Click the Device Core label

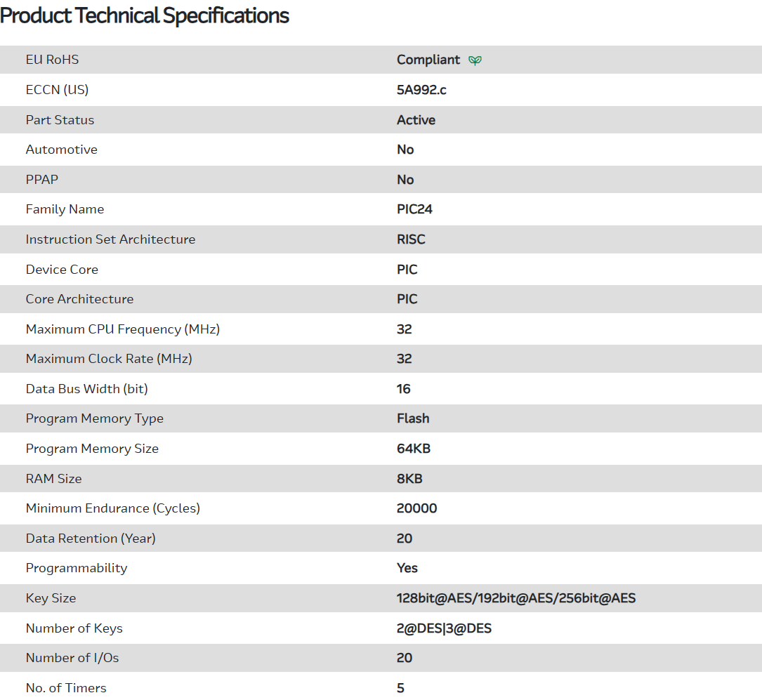click(x=62, y=270)
